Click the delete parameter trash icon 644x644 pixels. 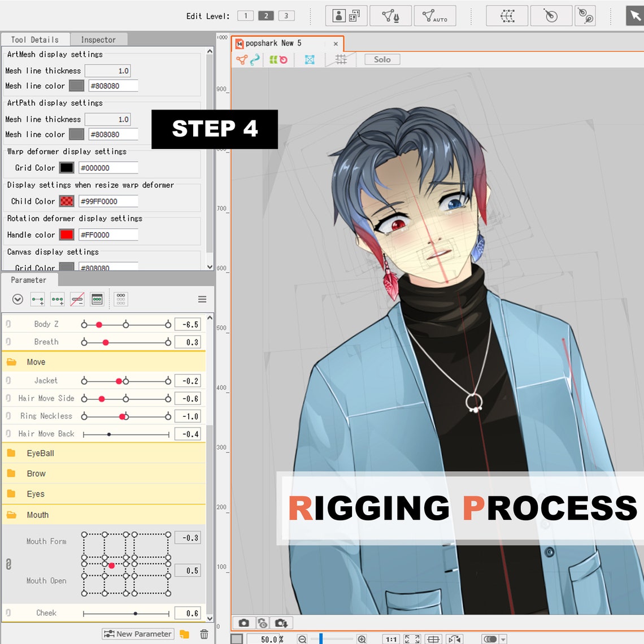[204, 634]
